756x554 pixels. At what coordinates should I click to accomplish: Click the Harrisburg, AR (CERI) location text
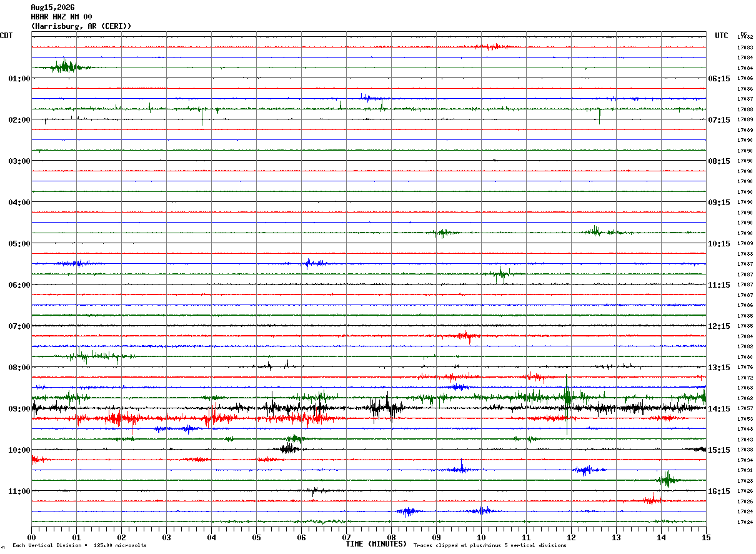[x=81, y=26]
